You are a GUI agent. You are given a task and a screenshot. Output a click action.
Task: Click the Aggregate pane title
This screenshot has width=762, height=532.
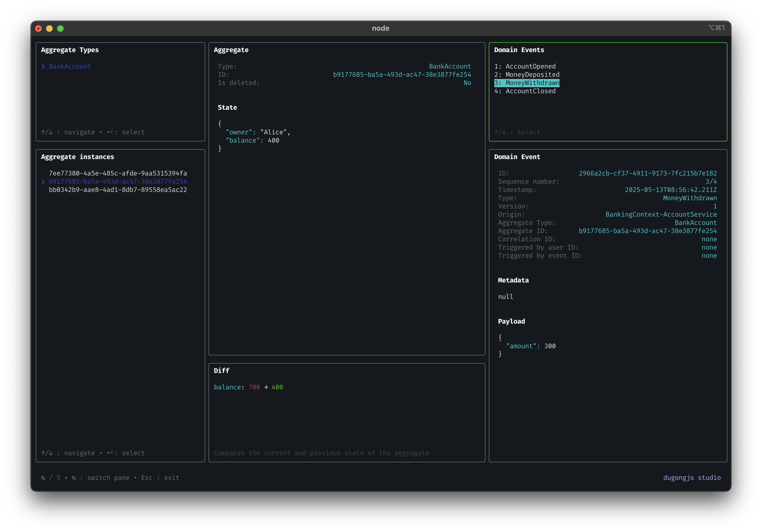click(231, 50)
